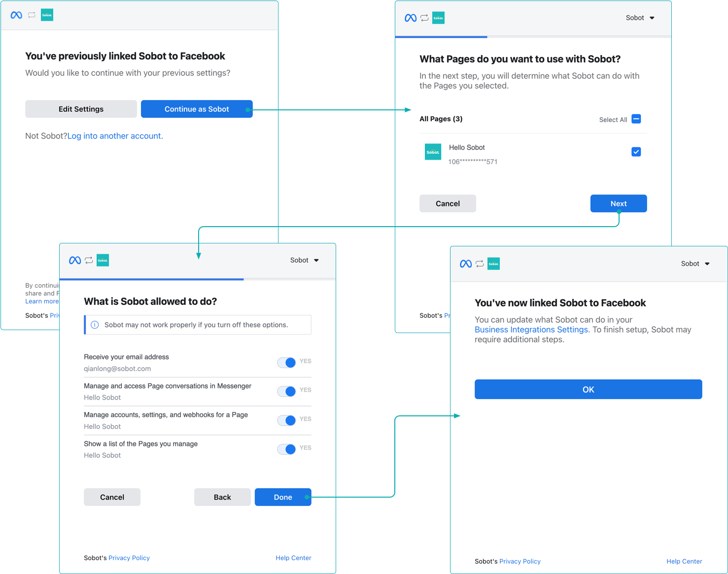This screenshot has height=574, width=728.
Task: Click the Hello Sobot page avatar
Action: click(433, 152)
